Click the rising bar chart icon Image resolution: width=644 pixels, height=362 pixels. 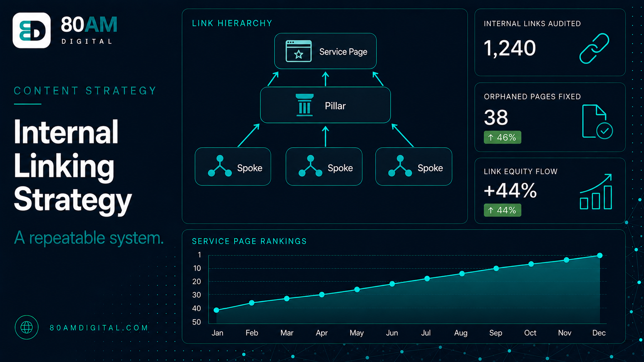[x=596, y=192]
